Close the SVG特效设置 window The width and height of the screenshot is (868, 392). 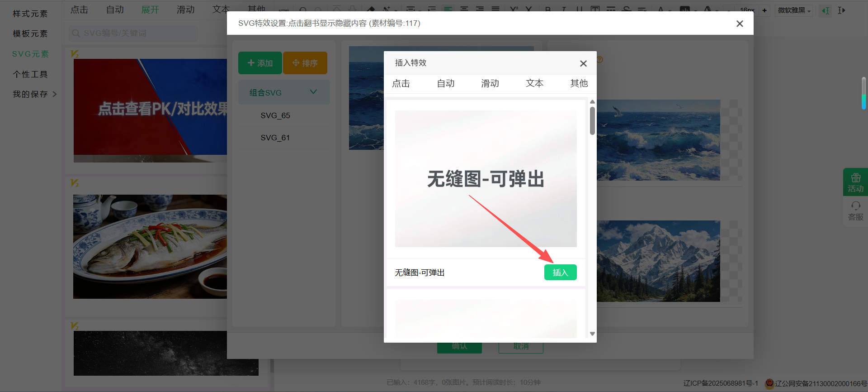point(740,24)
